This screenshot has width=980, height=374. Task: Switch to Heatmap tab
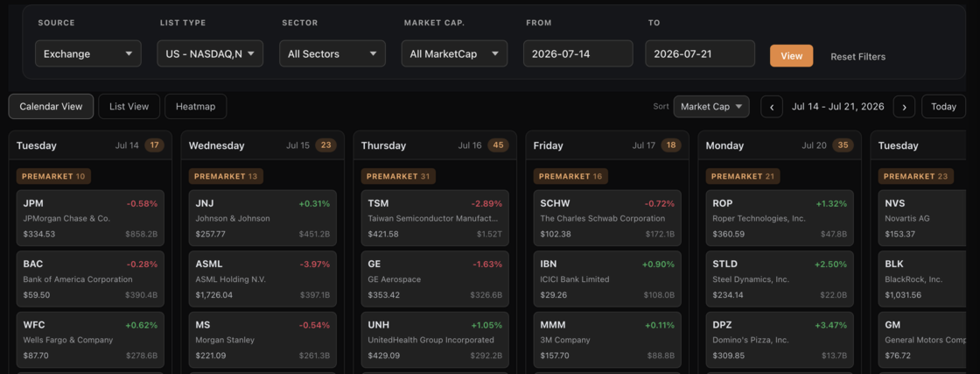[x=196, y=106]
